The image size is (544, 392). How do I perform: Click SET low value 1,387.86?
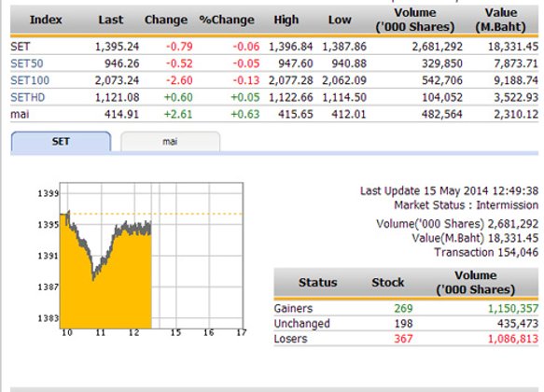(344, 47)
